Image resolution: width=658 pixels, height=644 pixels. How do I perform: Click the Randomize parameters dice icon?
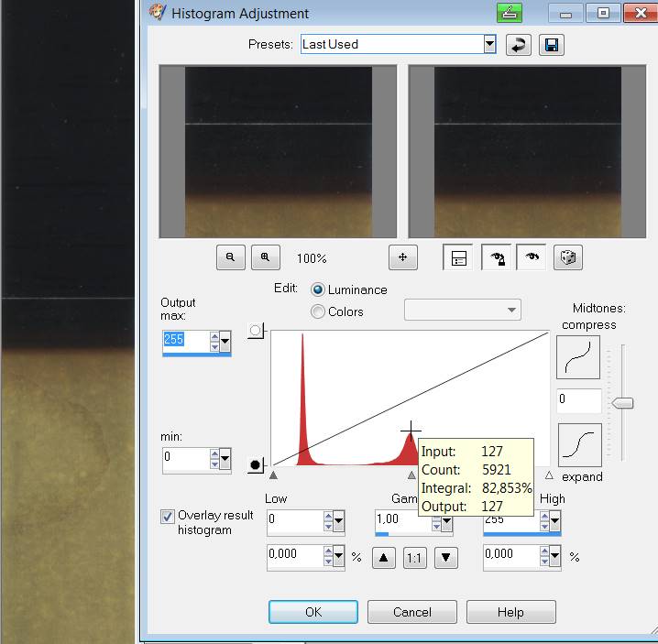tap(567, 258)
